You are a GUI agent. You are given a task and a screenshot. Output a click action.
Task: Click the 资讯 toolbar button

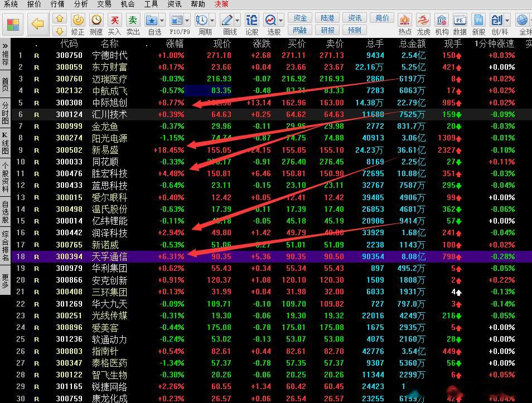355,18
